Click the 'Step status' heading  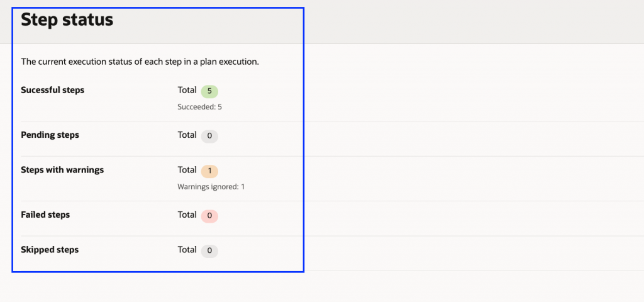tap(67, 20)
